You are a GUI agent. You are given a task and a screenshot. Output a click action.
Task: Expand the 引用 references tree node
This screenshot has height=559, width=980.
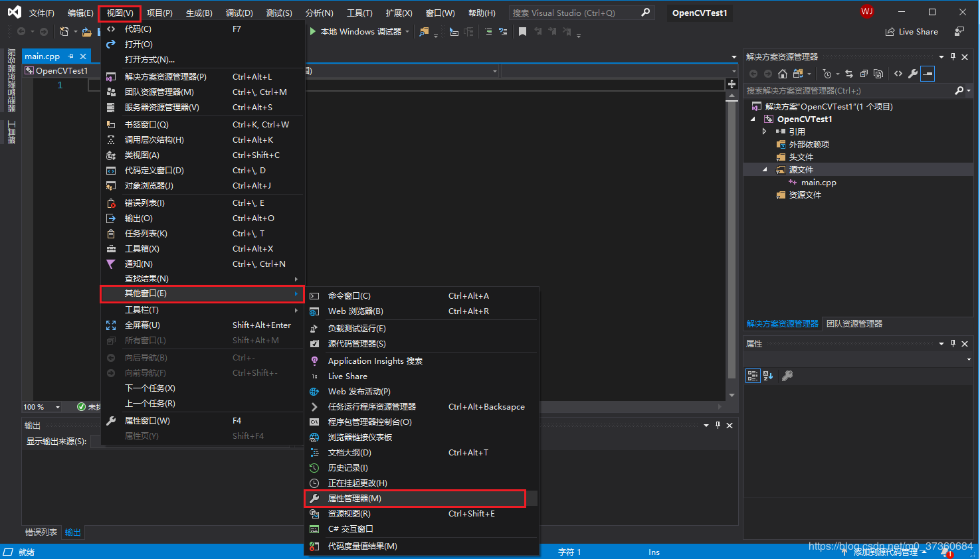pos(764,131)
